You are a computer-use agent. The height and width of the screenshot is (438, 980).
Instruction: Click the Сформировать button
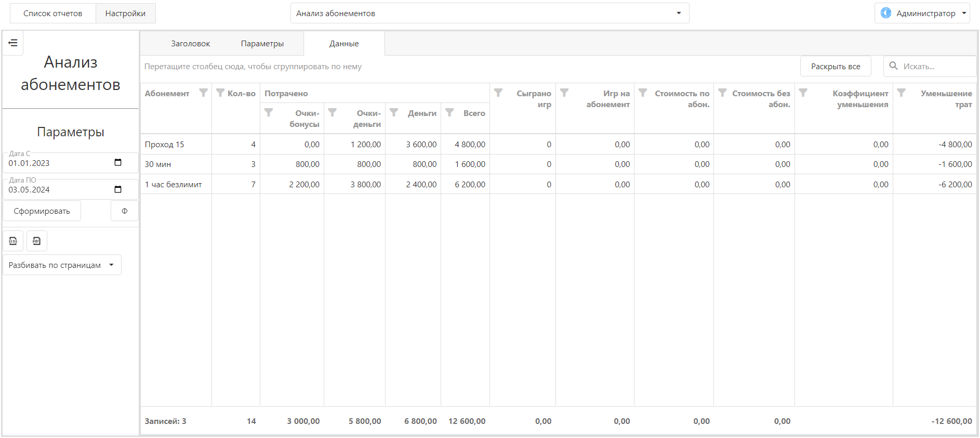42,211
